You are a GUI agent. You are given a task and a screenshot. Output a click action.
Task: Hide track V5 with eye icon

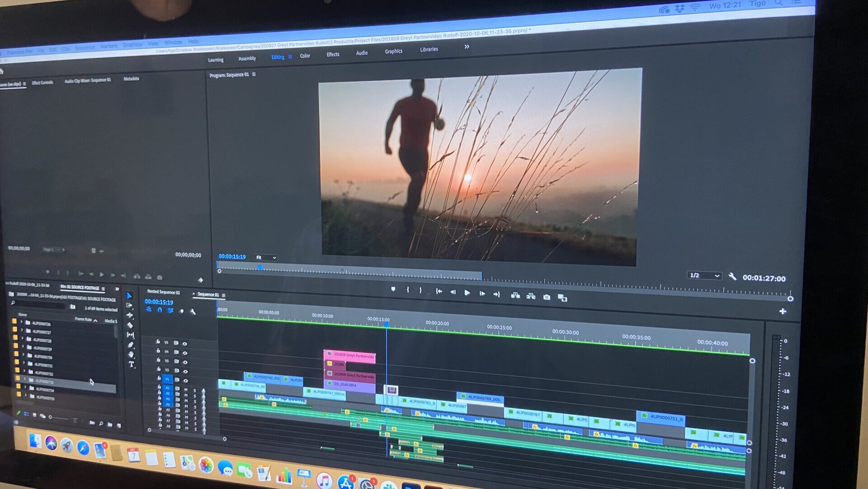pos(184,343)
